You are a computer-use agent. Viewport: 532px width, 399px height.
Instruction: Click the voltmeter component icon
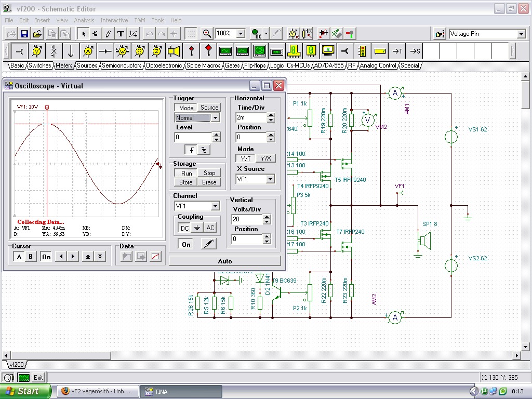point(37,51)
